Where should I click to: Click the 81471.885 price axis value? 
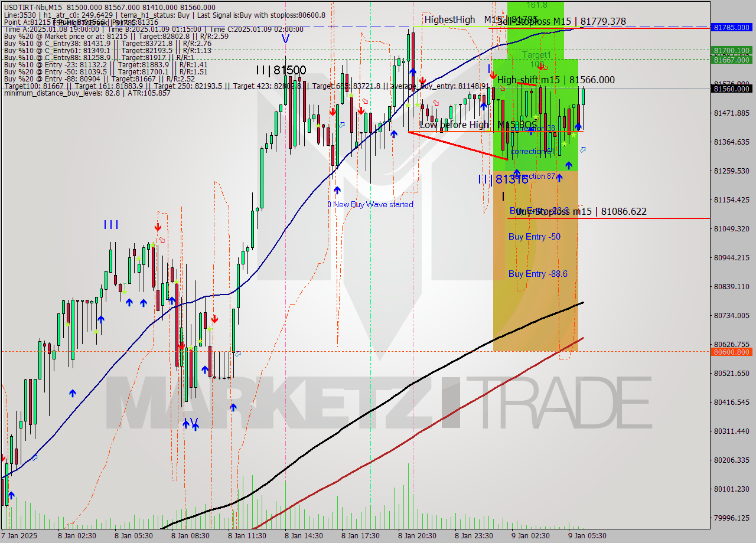click(x=732, y=113)
